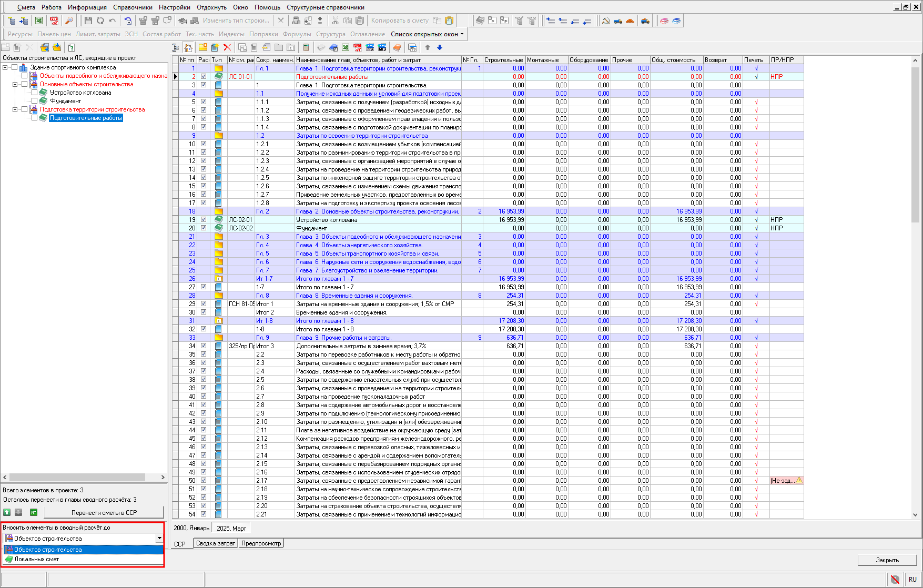Viewport: 923px width, 588px height.
Task: Click the warning (Не зад... cell in row 50
Action: (x=786, y=481)
